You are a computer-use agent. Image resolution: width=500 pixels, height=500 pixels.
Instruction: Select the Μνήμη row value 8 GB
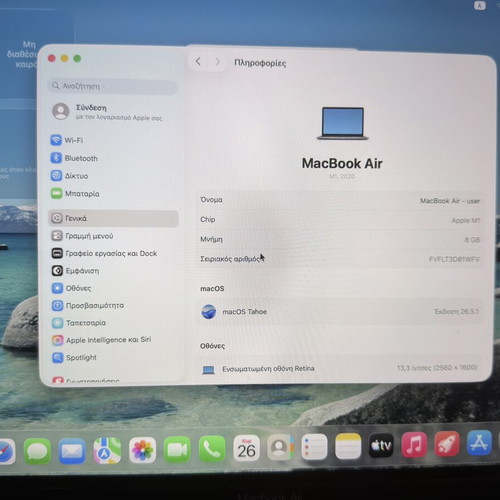pos(472,240)
